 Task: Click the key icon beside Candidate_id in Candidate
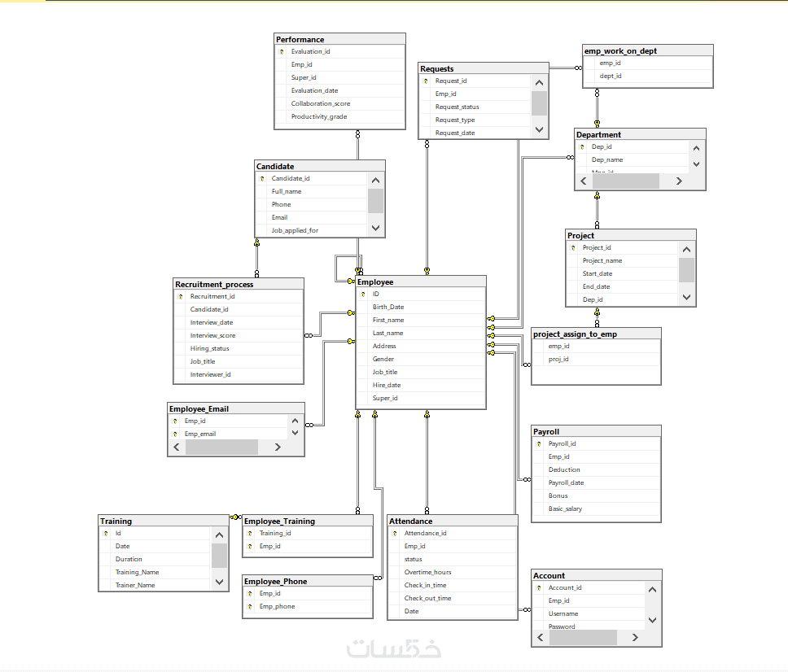[262, 178]
